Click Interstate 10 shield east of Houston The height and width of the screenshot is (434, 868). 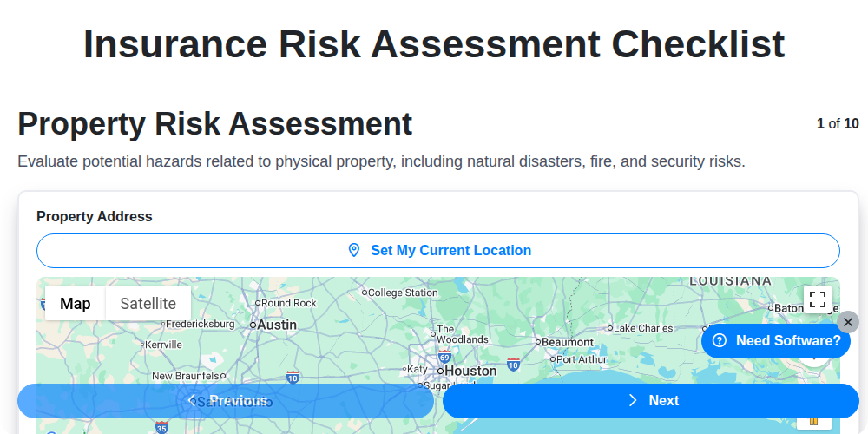(x=513, y=365)
